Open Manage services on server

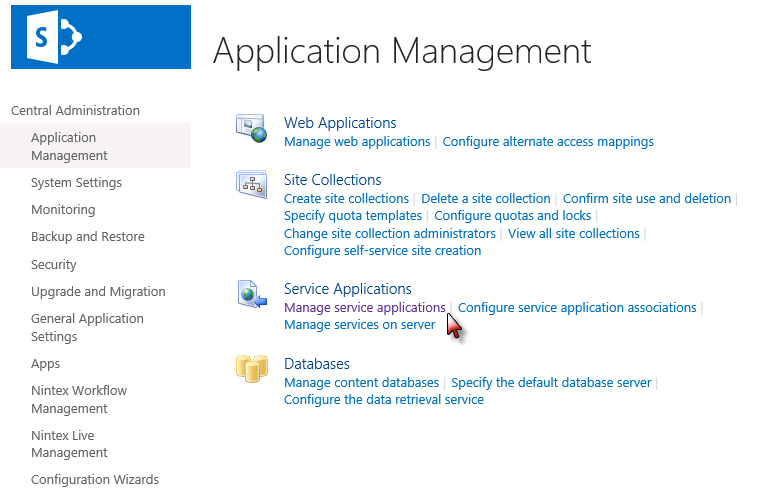coord(359,325)
